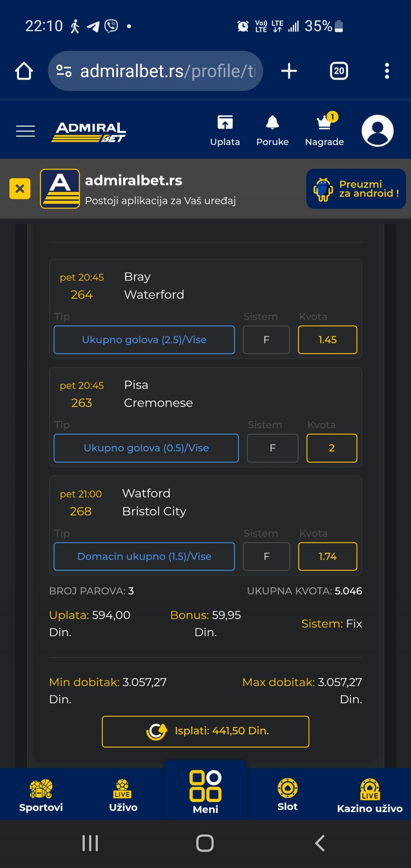Open a new browser tab
This screenshot has height=868, width=411.
[289, 71]
